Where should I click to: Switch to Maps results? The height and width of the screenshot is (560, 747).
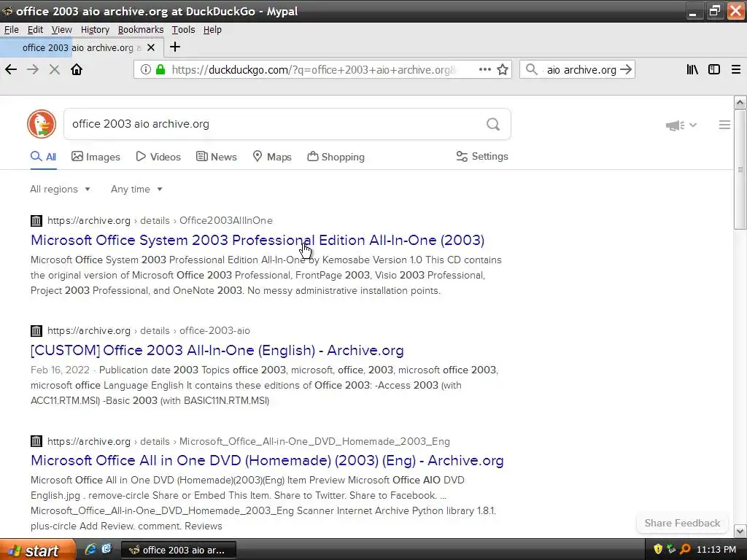pyautogui.click(x=272, y=157)
